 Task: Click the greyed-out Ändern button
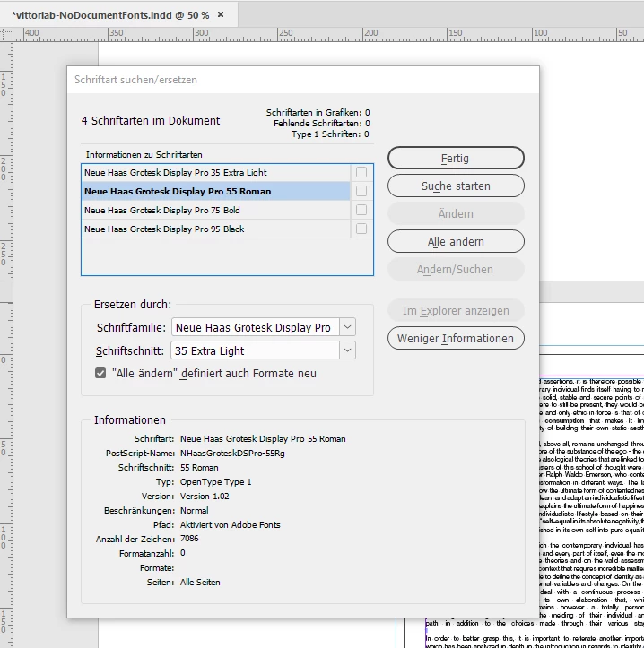click(x=456, y=213)
